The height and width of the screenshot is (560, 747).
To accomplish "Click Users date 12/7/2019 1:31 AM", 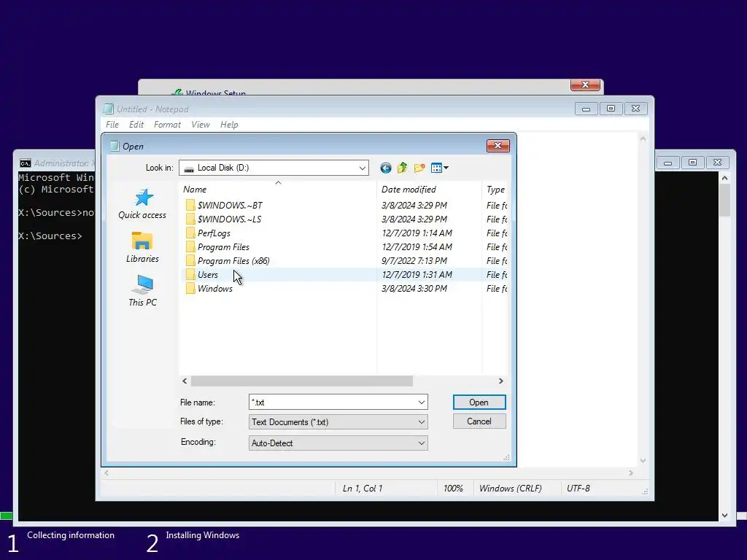I will [x=417, y=274].
